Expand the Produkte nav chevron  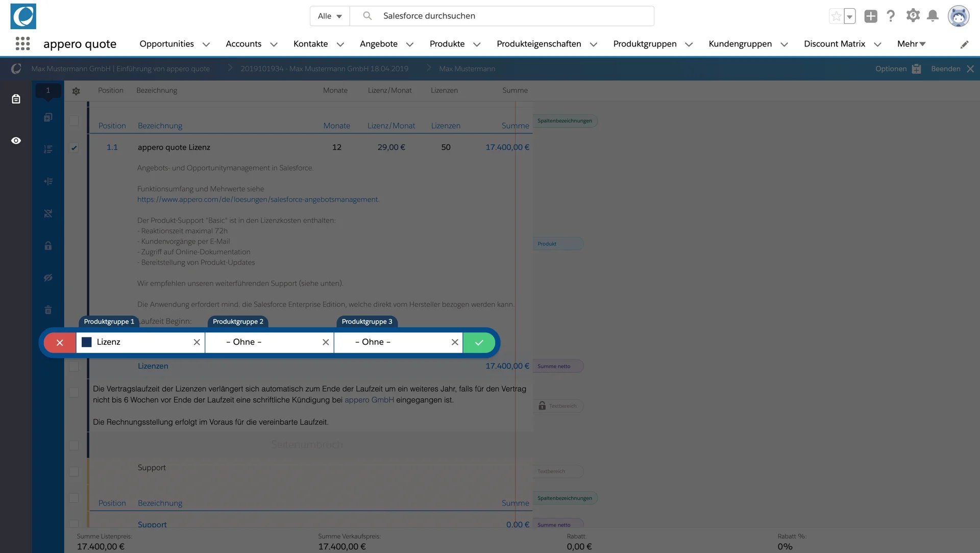coord(477,44)
